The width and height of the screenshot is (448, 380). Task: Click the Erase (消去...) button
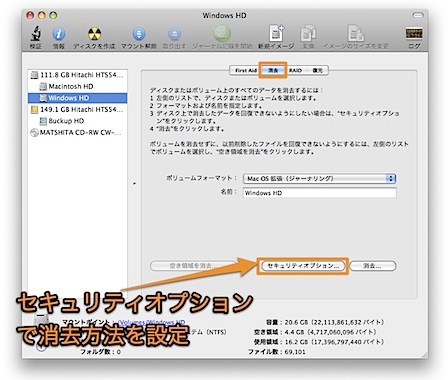click(x=373, y=266)
